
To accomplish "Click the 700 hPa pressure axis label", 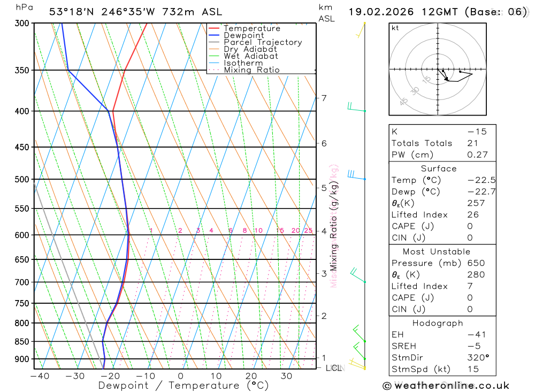I will click(x=22, y=282).
